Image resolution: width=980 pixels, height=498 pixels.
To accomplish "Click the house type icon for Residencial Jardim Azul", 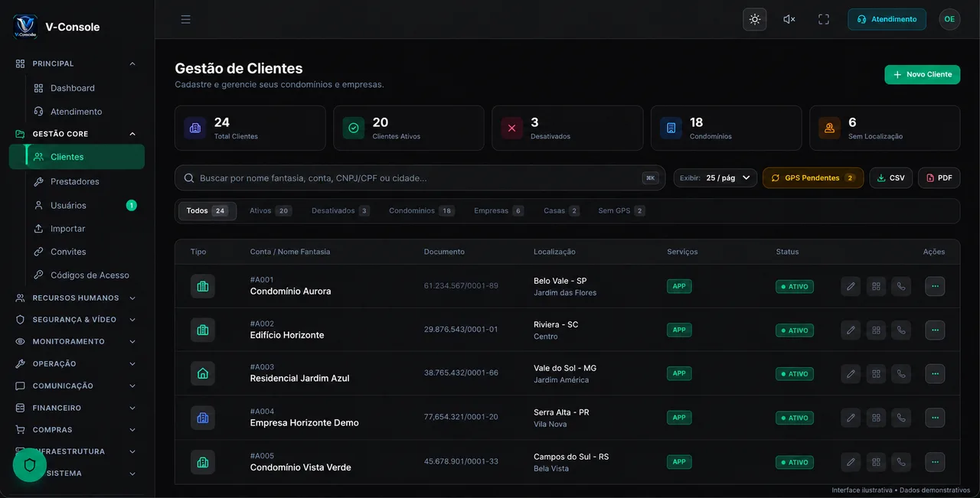I will click(x=203, y=373).
